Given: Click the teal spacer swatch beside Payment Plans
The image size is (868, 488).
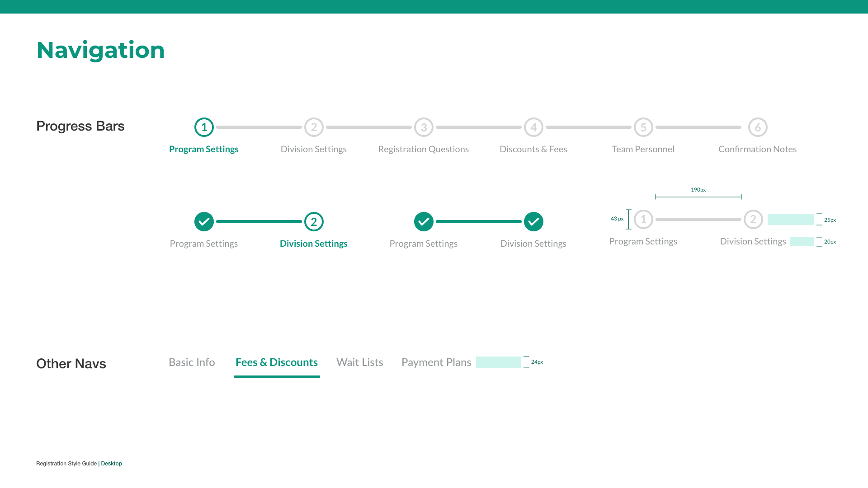Looking at the screenshot, I should click(x=498, y=362).
